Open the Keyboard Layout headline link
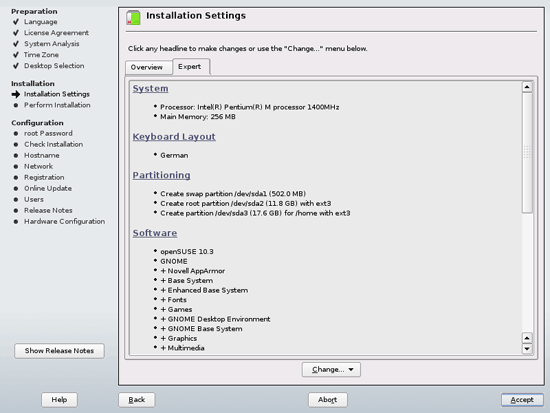 click(174, 136)
